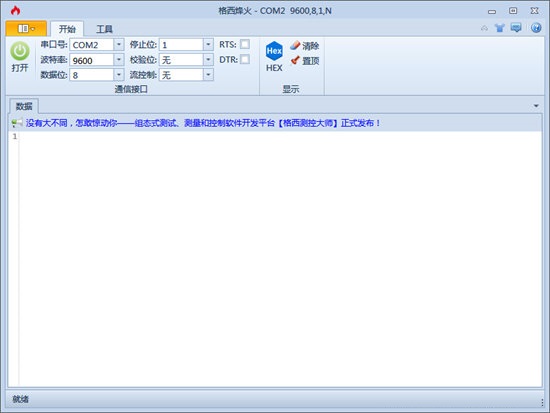
Task: Click the 就绪 status bar text
Action: pyautogui.click(x=21, y=399)
